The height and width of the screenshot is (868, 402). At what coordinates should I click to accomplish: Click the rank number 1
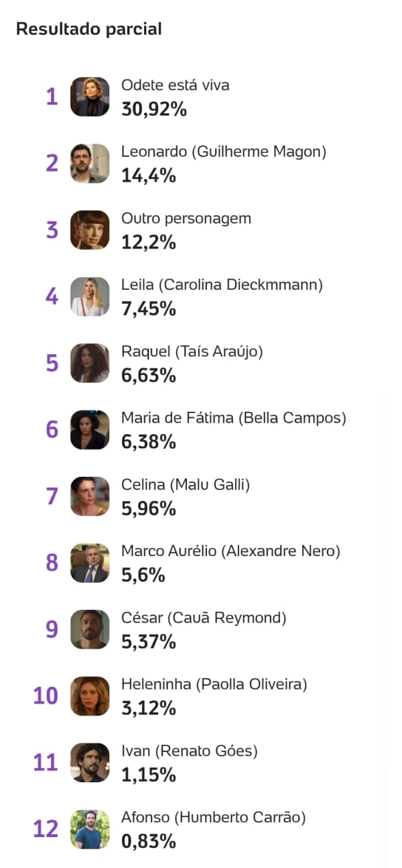(x=52, y=97)
